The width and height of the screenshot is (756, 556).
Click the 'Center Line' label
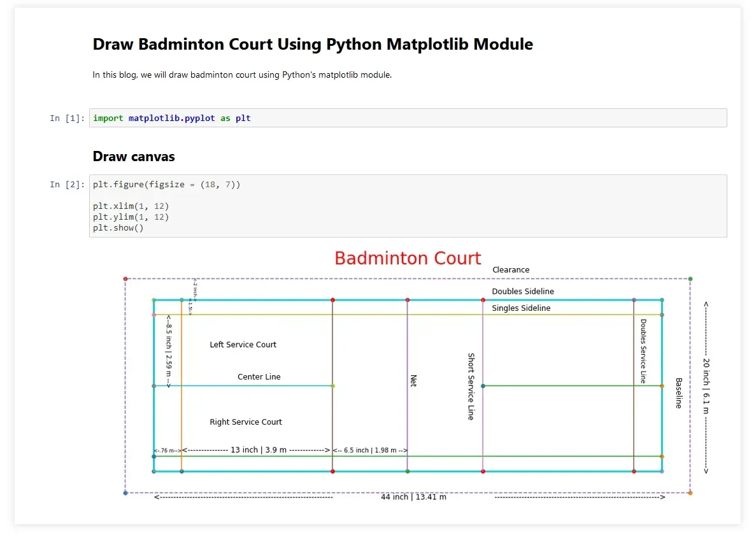coord(259,377)
